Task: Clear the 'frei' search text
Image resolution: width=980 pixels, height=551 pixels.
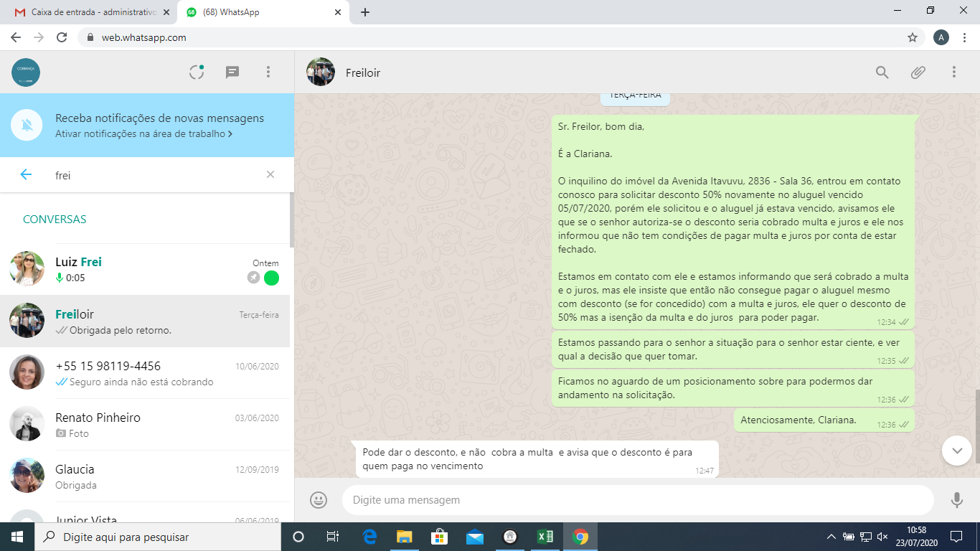Action: pyautogui.click(x=270, y=174)
